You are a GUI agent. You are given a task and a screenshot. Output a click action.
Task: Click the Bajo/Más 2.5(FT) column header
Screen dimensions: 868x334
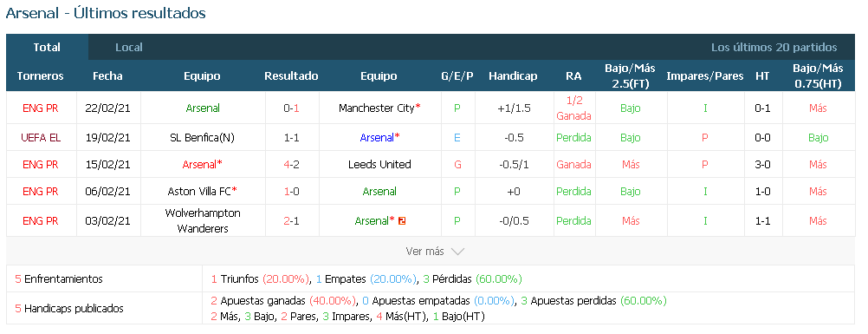tap(630, 76)
